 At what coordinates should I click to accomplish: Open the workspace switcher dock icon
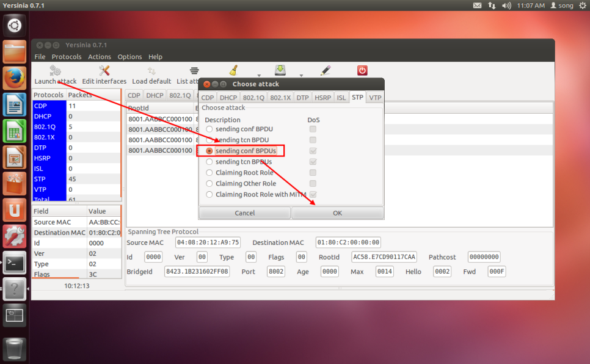pos(14,315)
